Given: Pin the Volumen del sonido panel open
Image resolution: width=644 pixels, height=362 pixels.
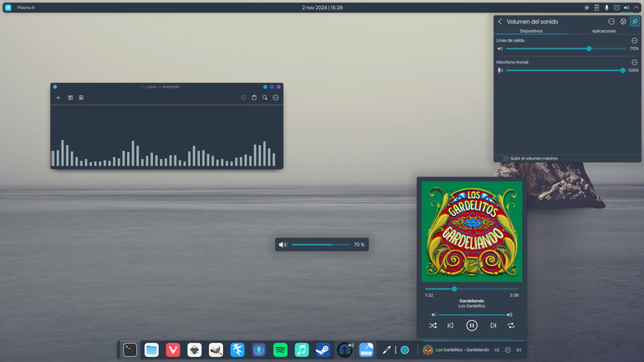Looking at the screenshot, I should [635, 22].
